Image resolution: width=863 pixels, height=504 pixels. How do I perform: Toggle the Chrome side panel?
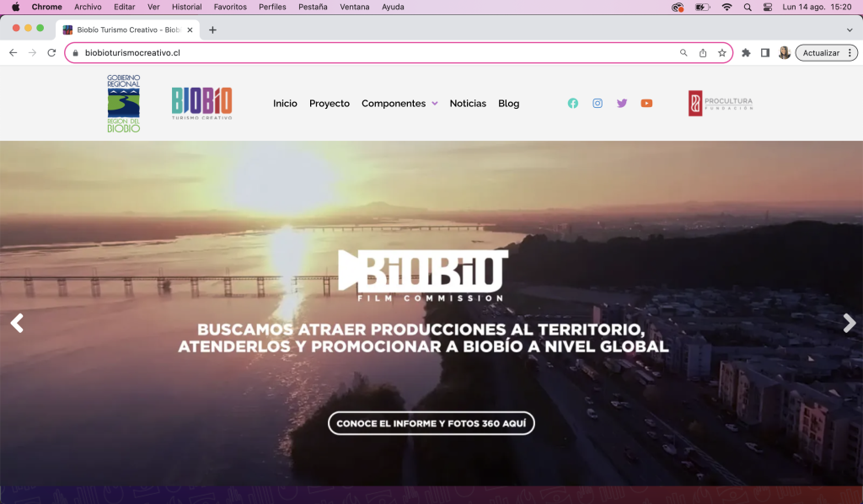tap(765, 53)
